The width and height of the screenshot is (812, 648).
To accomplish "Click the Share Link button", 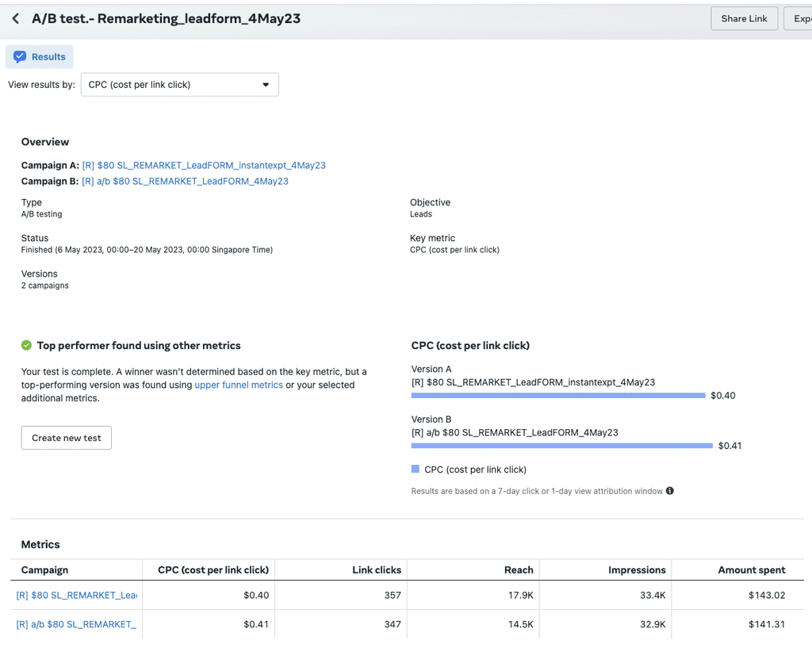I will click(744, 18).
